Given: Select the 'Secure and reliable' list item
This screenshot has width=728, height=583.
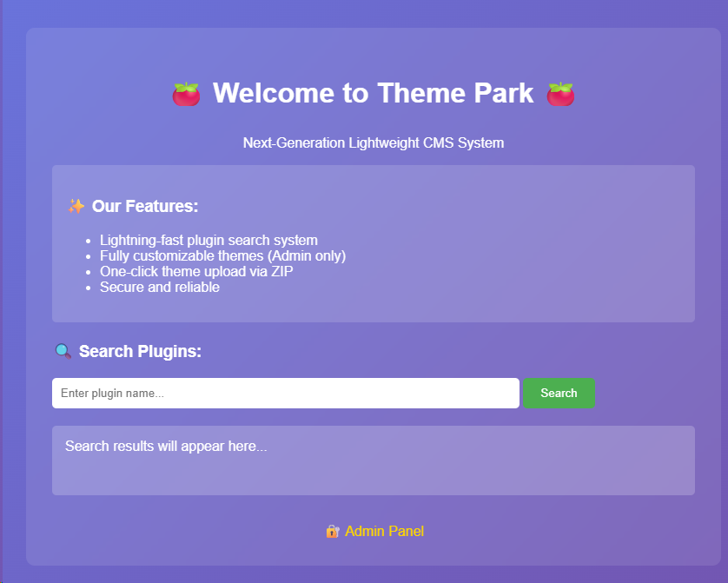Looking at the screenshot, I should click(159, 287).
